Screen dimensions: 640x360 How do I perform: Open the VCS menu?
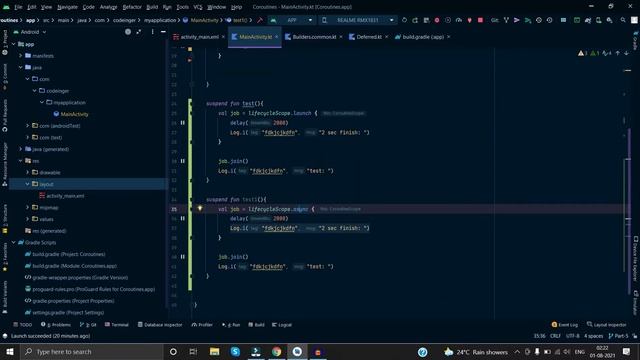[x=198, y=7]
